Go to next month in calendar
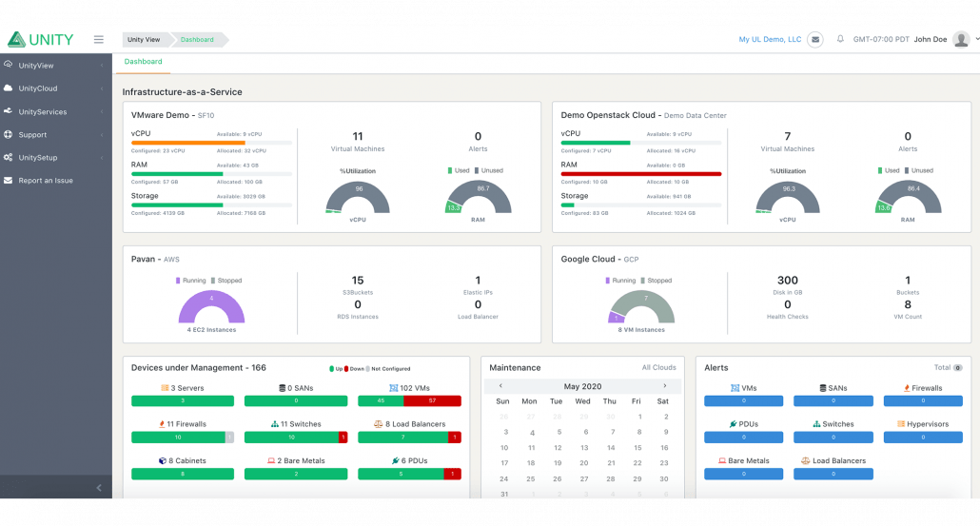This screenshot has height=526, width=980. coord(664,386)
